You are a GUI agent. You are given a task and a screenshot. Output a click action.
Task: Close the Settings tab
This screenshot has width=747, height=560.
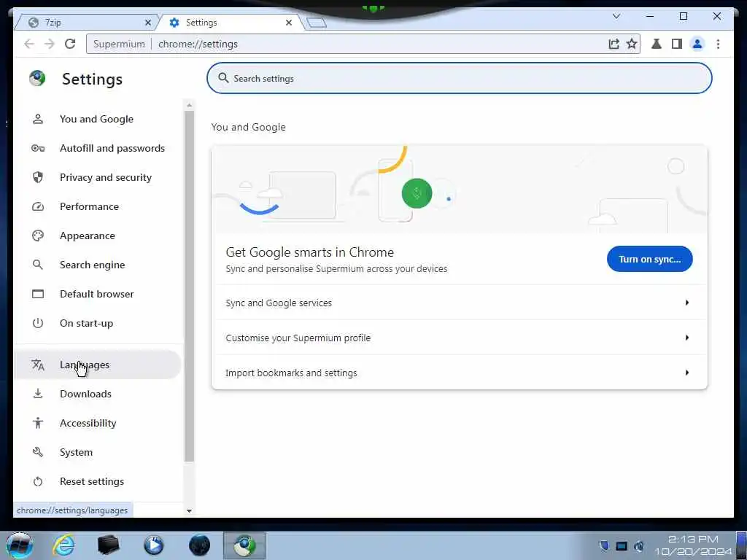[289, 23]
